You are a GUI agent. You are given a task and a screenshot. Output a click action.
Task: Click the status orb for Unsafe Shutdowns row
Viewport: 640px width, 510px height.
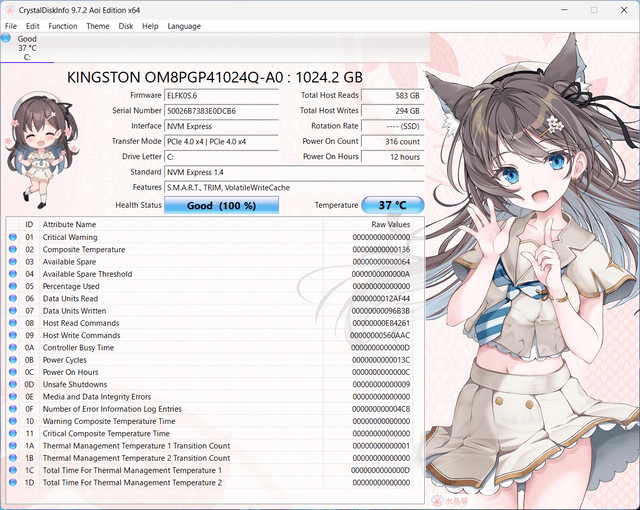13,384
